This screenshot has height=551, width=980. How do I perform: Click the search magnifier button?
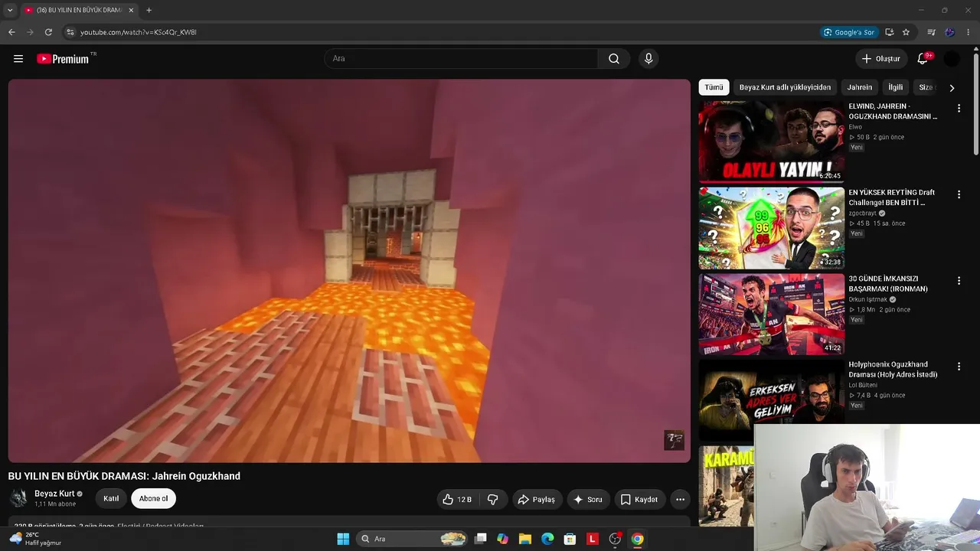614,59
